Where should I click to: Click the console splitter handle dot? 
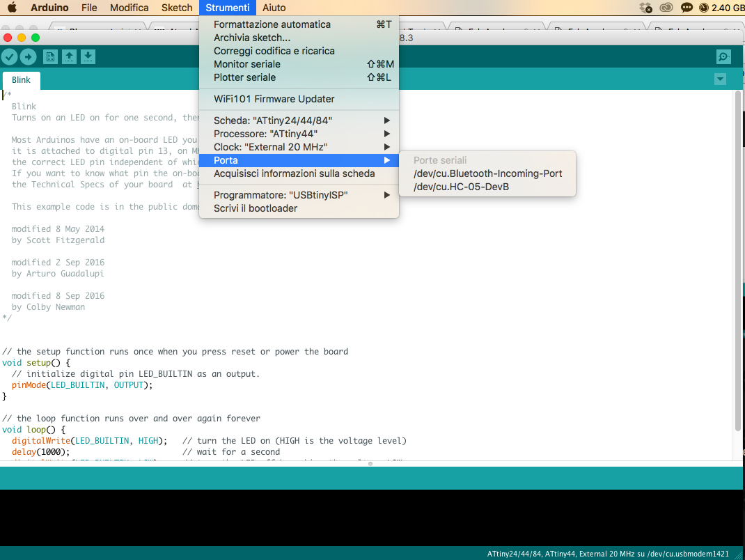pos(370,463)
